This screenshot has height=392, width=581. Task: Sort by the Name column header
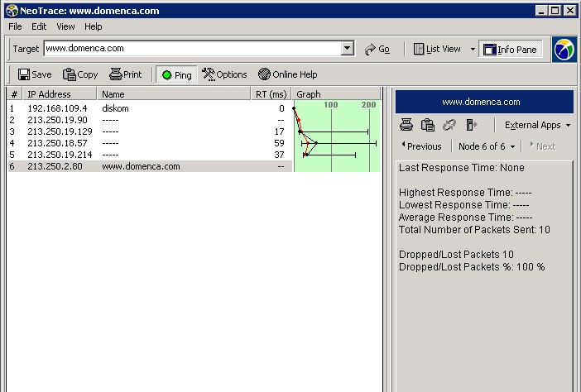(x=174, y=94)
